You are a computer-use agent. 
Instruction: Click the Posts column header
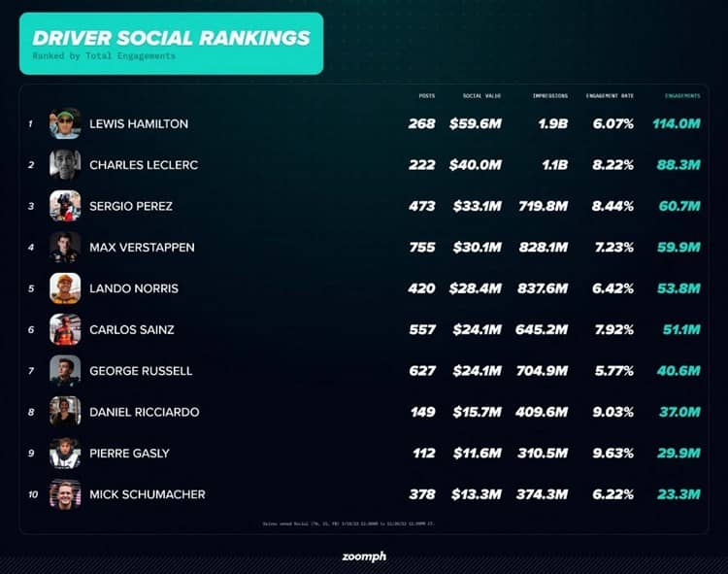coord(426,96)
